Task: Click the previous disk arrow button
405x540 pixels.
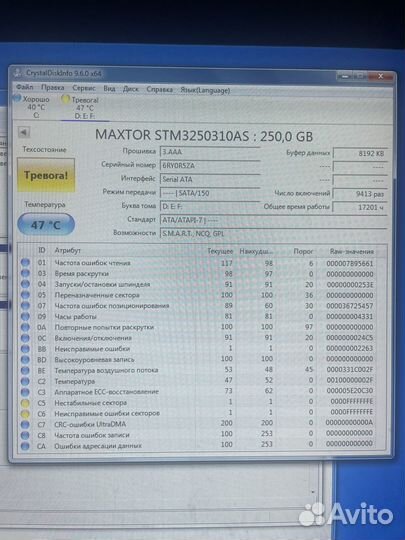Action: click(x=24, y=132)
